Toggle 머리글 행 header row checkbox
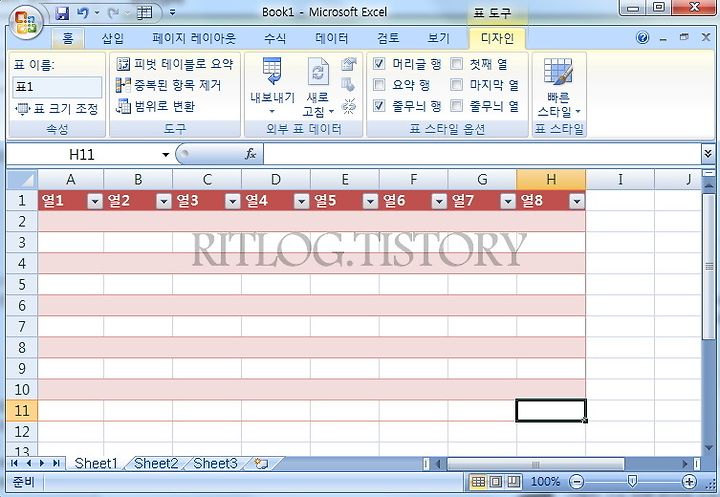The image size is (720, 497). click(x=379, y=64)
